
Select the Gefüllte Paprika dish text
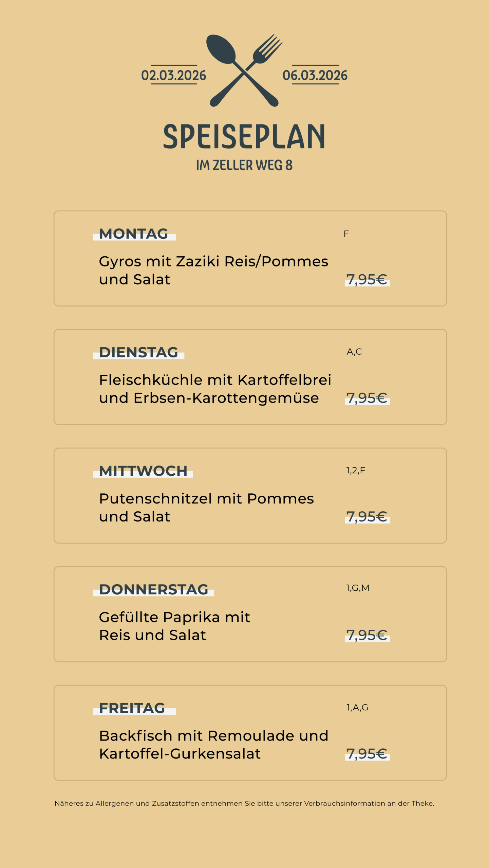(x=174, y=626)
